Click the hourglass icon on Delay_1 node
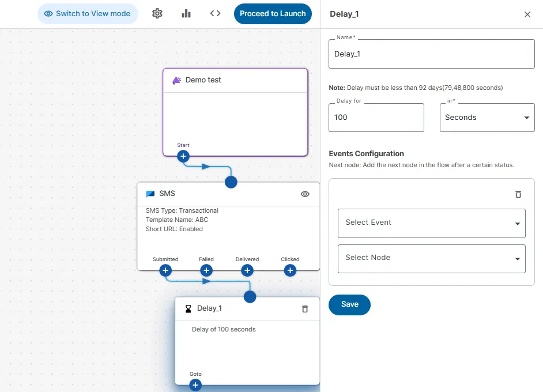The width and height of the screenshot is (543, 392). click(188, 309)
